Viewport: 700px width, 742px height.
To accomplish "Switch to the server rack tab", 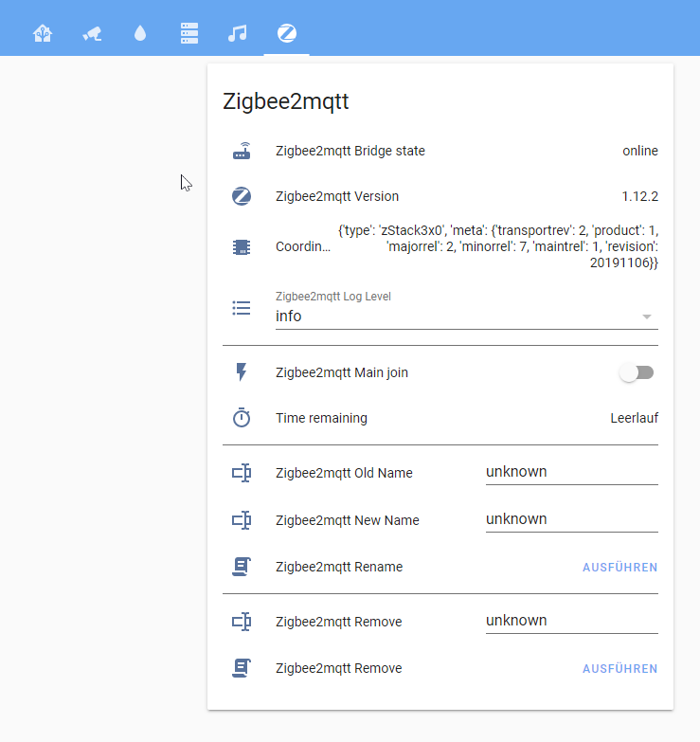I will pos(189,33).
